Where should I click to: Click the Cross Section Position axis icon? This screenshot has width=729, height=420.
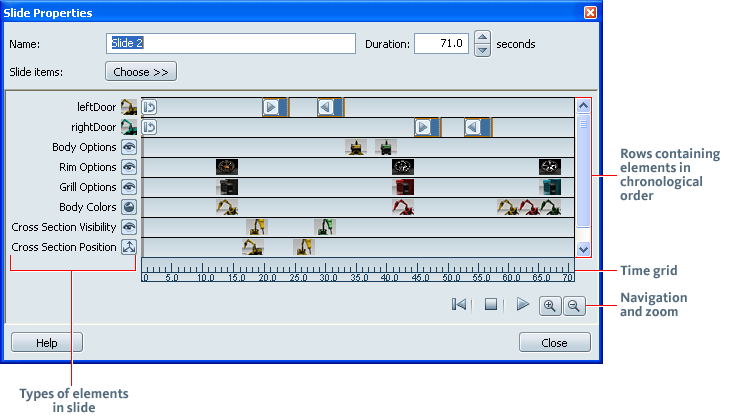129,247
